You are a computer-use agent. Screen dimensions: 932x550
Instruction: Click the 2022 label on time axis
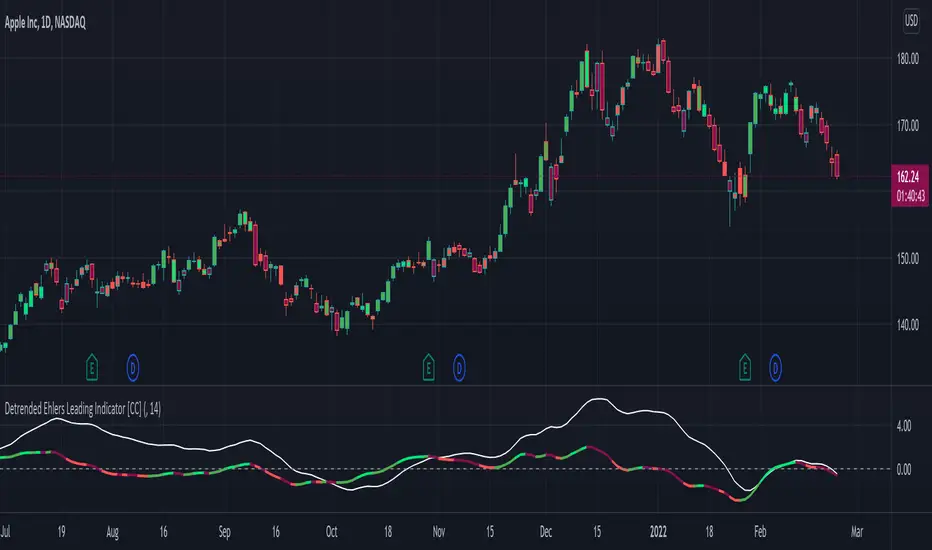(658, 532)
